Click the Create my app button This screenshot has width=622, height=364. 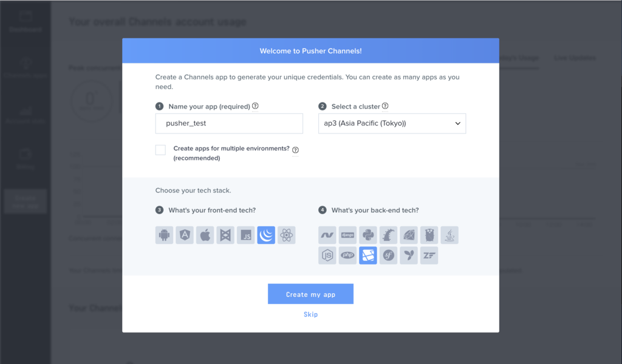pos(310,294)
